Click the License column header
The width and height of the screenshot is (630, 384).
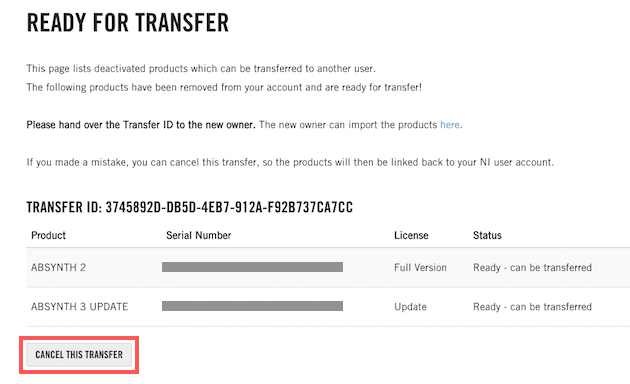click(x=411, y=235)
